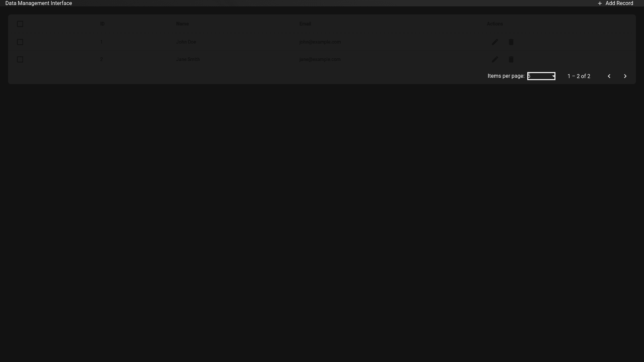Open the Items per page dropdown
This screenshot has height=362, width=644.
[x=540, y=76]
